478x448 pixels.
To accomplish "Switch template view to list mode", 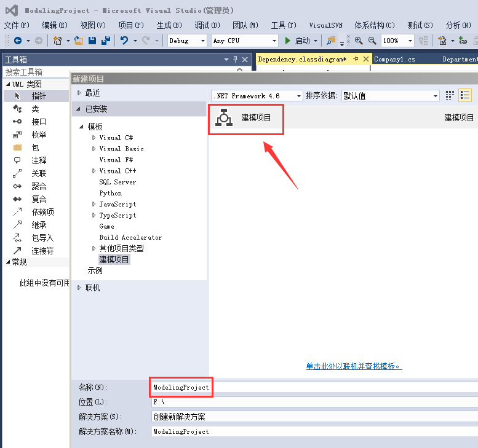I will [465, 96].
